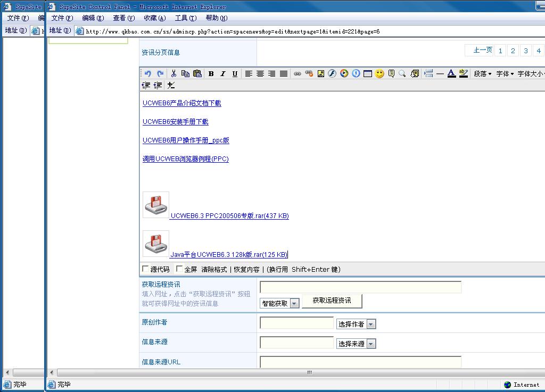Insert a table
Viewport: 545px width, 392px height.
[x=368, y=73]
